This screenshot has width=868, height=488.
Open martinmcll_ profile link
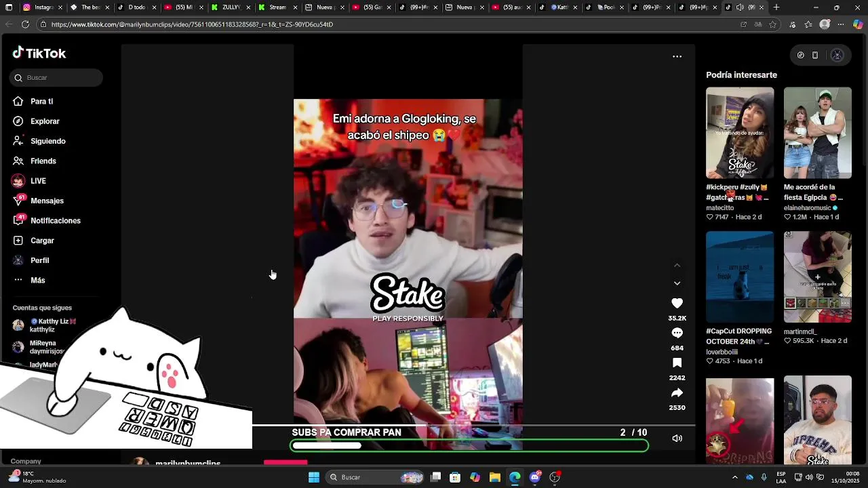(x=800, y=331)
